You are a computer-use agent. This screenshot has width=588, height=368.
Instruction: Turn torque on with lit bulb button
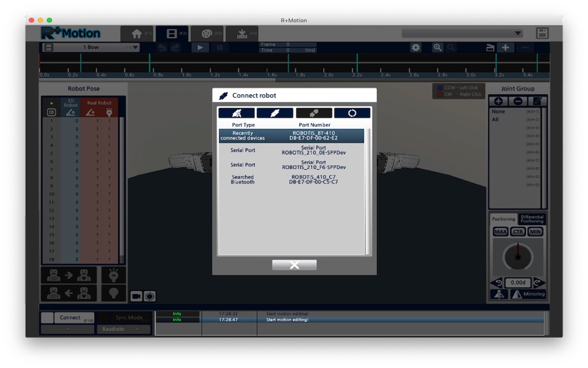[x=114, y=275]
